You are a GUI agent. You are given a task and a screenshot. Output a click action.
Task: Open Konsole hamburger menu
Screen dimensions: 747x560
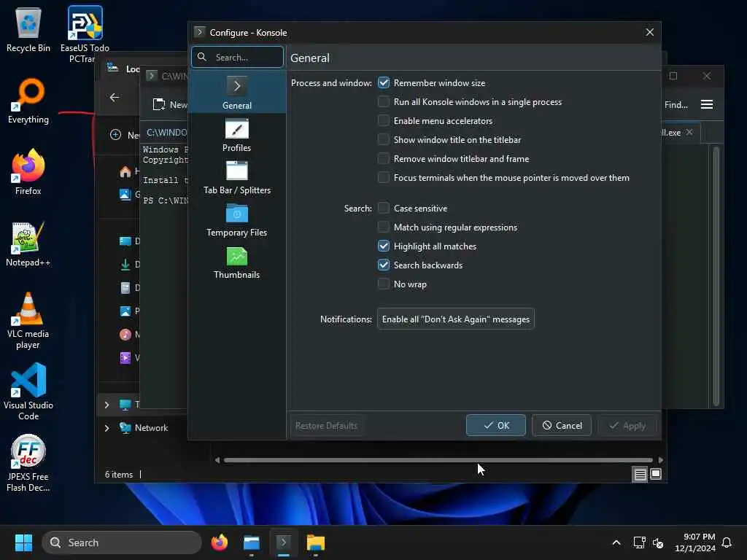pyautogui.click(x=706, y=104)
